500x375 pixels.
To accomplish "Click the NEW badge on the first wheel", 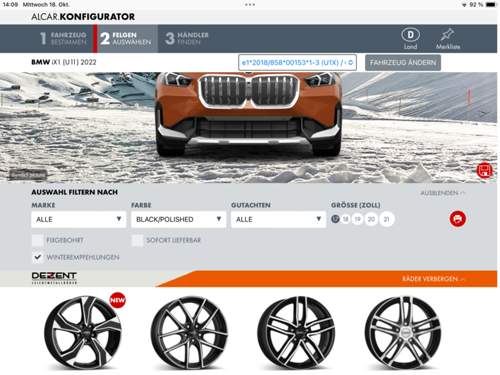I will 118,300.
